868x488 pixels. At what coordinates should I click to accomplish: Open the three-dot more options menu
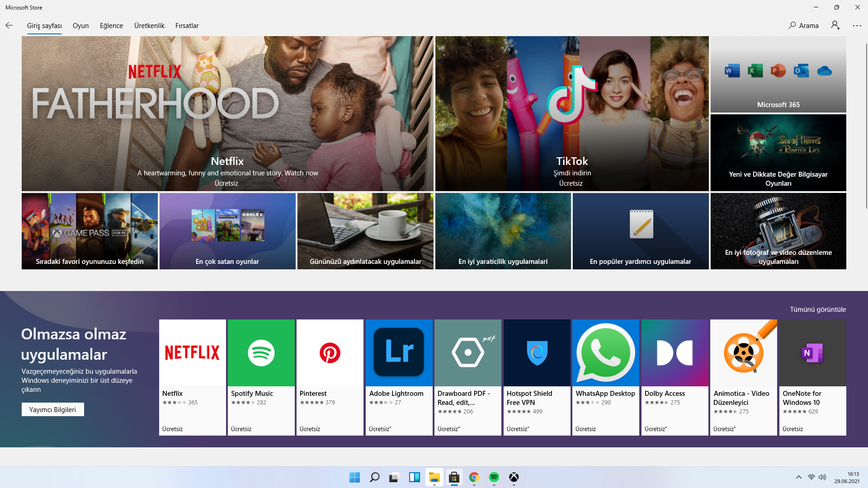pos(857,26)
